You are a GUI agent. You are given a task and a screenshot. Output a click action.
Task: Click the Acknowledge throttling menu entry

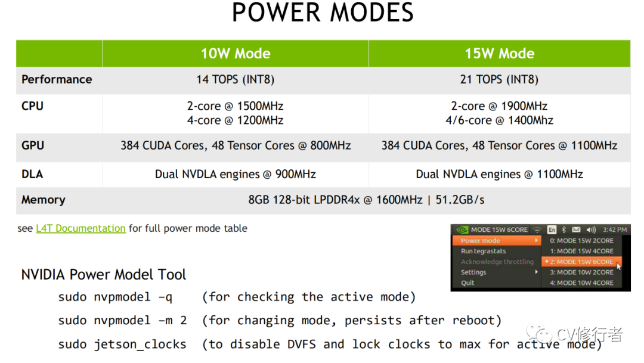(496, 262)
